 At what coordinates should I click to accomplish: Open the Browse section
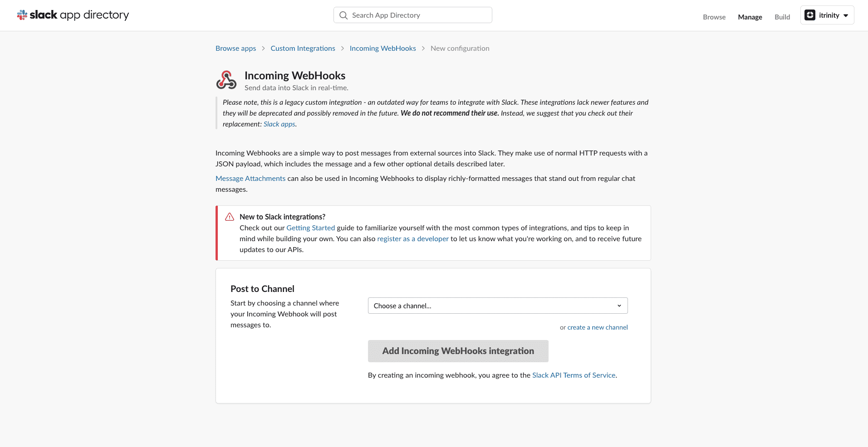tap(714, 17)
